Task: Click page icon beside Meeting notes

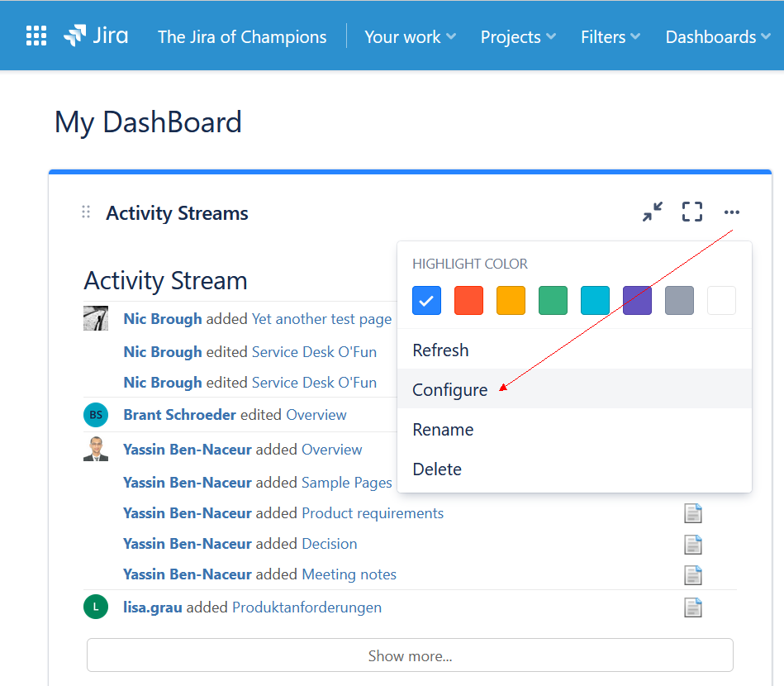Action: coord(693,575)
